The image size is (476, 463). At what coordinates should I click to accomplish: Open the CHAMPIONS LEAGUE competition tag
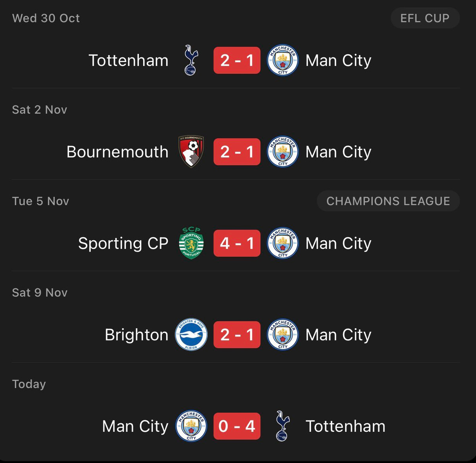(388, 201)
